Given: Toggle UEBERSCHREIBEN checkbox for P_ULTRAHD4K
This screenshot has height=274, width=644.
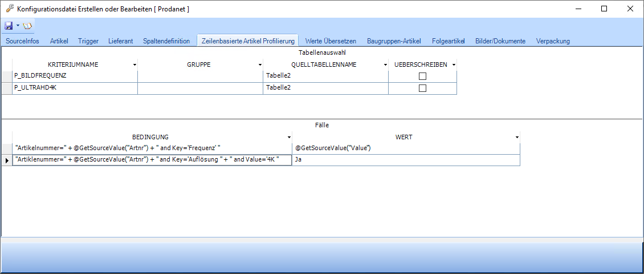Looking at the screenshot, I should click(422, 88).
